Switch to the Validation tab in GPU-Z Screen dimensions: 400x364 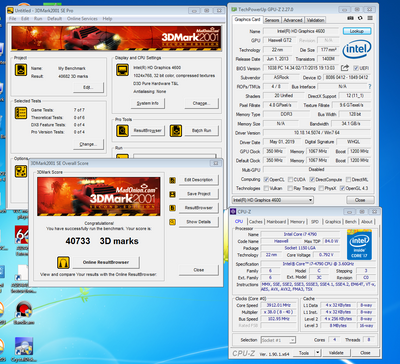tap(315, 20)
